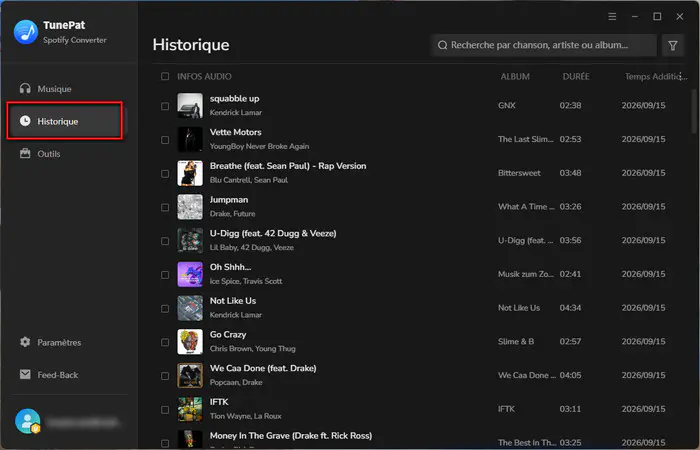Image resolution: width=700 pixels, height=450 pixels.
Task: Click the Bittersweet album cell
Action: pos(519,173)
